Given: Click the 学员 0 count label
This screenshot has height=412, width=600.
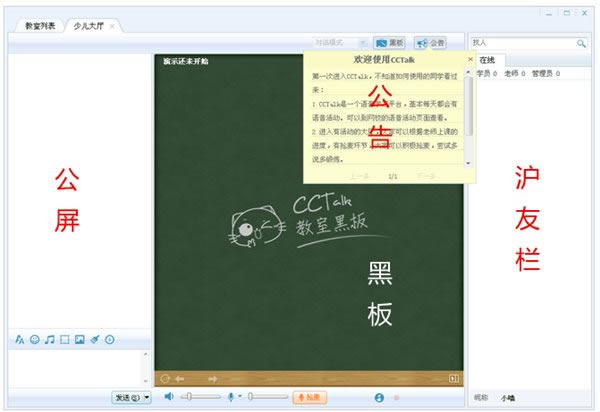Looking at the screenshot, I should coord(487,73).
